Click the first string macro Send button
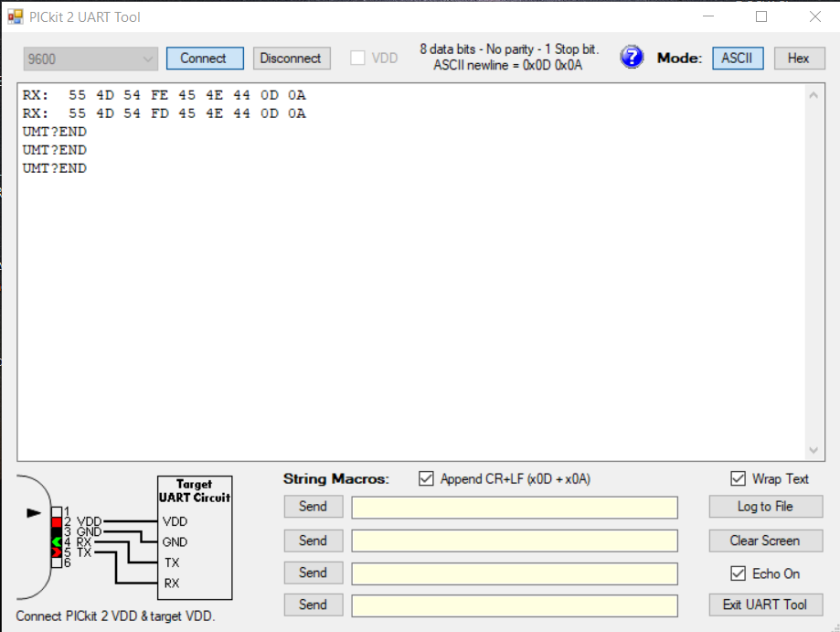 click(314, 507)
